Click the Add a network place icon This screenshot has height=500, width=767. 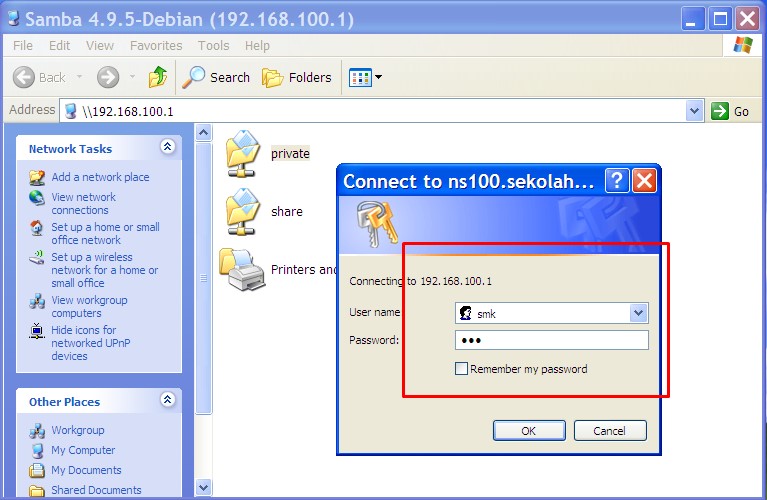pos(37,177)
